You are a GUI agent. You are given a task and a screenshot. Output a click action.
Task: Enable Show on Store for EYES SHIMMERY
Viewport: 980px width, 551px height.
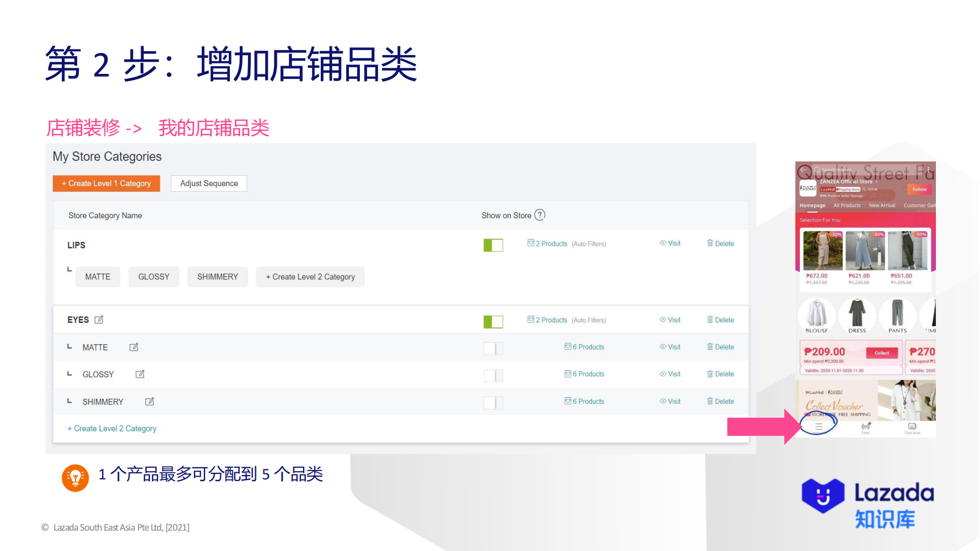(493, 403)
